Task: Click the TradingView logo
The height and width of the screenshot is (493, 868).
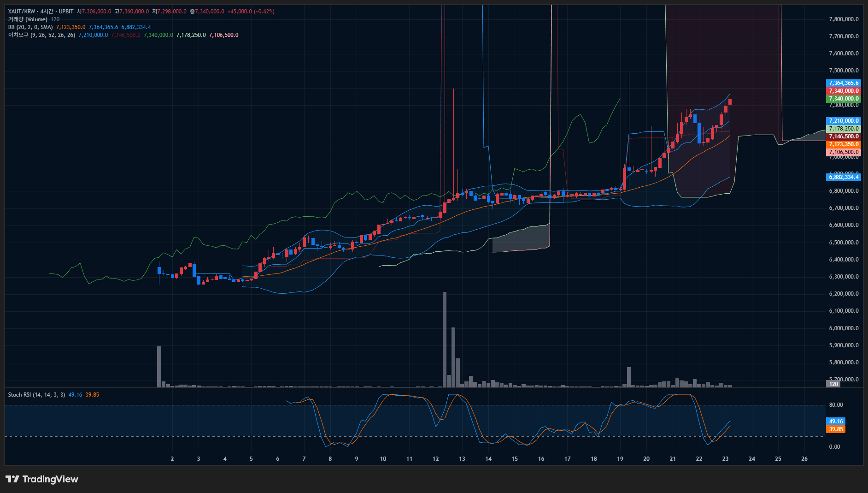Action: [x=42, y=479]
